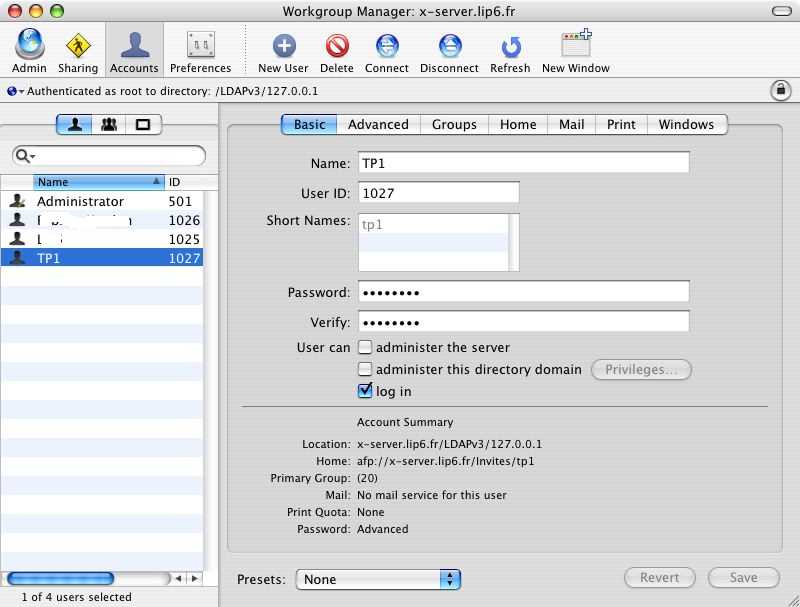Screen dimensions: 800x607
Task: Switch to the Advanced tab
Action: pos(378,124)
